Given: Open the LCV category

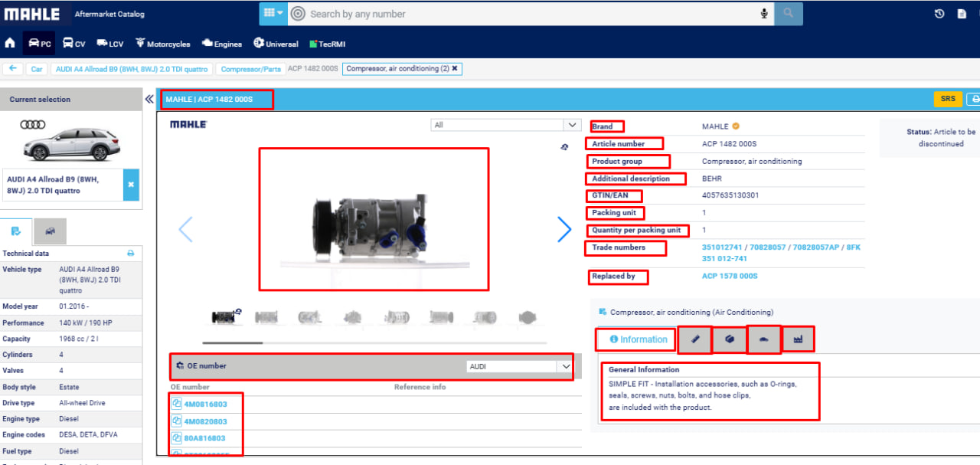Looking at the screenshot, I should click(109, 44).
